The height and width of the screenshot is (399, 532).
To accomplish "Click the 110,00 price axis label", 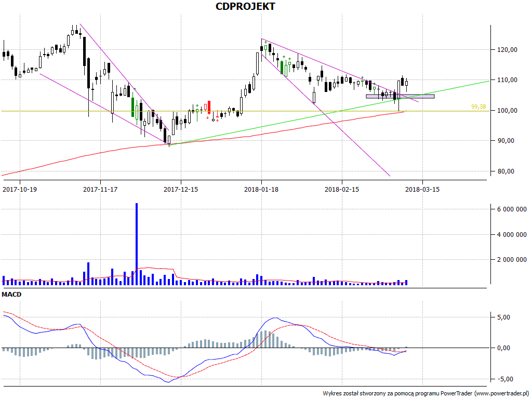I will [x=507, y=79].
